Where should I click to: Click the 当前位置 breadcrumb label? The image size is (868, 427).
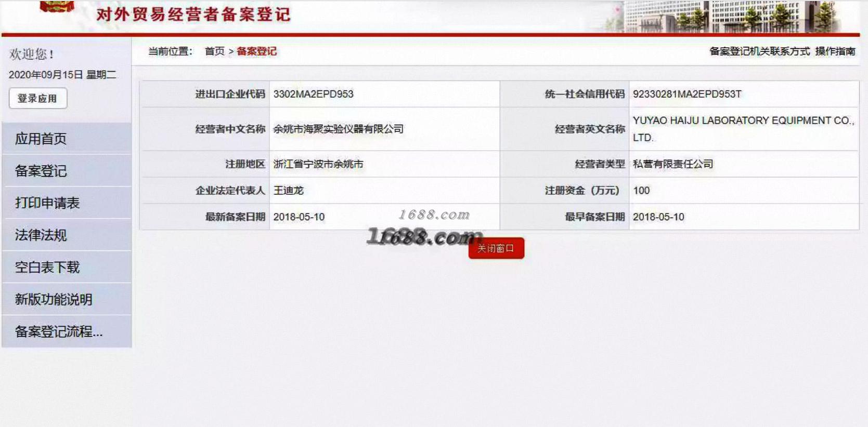[x=170, y=51]
